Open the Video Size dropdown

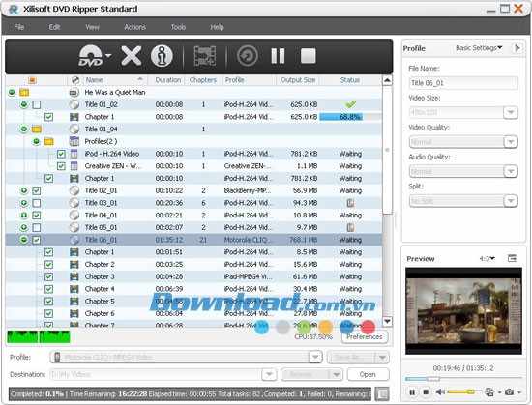511,112
